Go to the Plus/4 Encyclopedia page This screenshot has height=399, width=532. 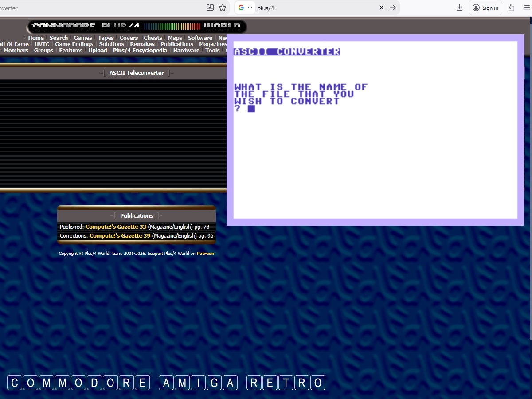click(140, 51)
